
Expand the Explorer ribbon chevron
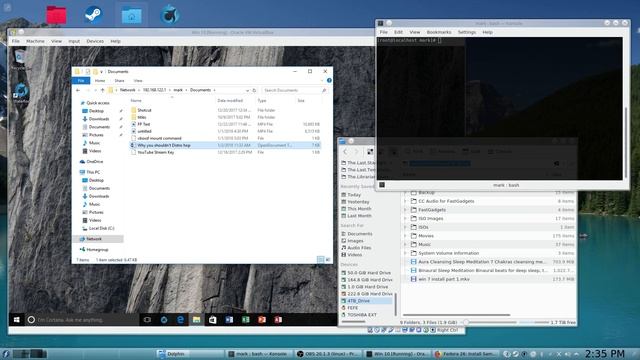pyautogui.click(x=322, y=80)
